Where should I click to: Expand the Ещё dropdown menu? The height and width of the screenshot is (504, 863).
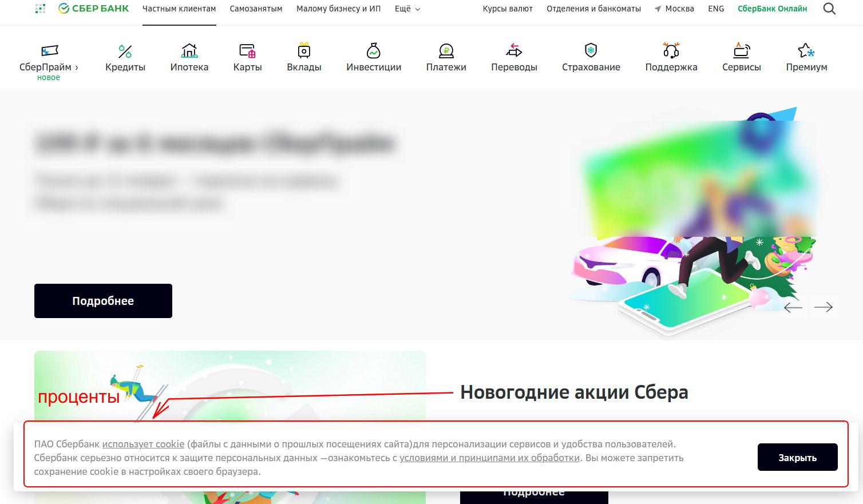pos(407,9)
